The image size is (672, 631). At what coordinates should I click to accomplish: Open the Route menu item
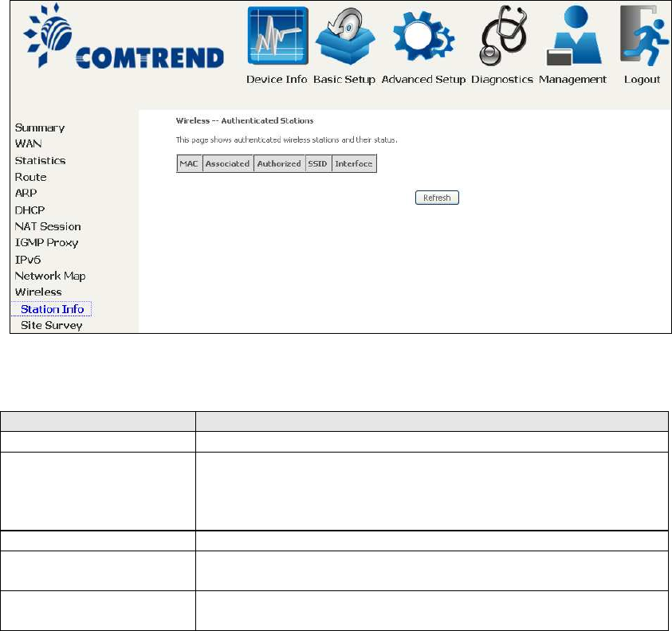click(30, 177)
